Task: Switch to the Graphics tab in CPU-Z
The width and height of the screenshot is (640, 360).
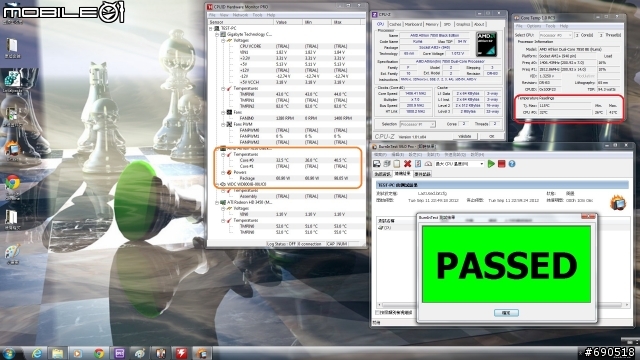Action: coord(463,24)
